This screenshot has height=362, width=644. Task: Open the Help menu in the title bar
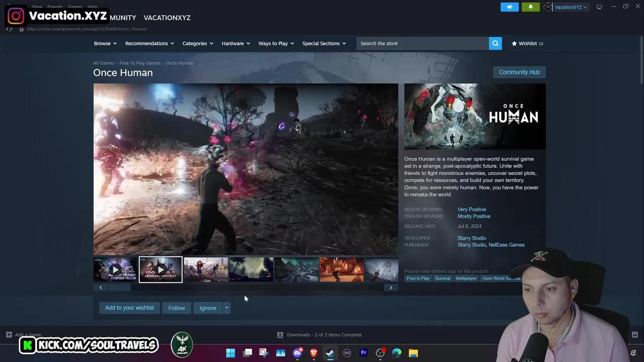click(x=93, y=7)
